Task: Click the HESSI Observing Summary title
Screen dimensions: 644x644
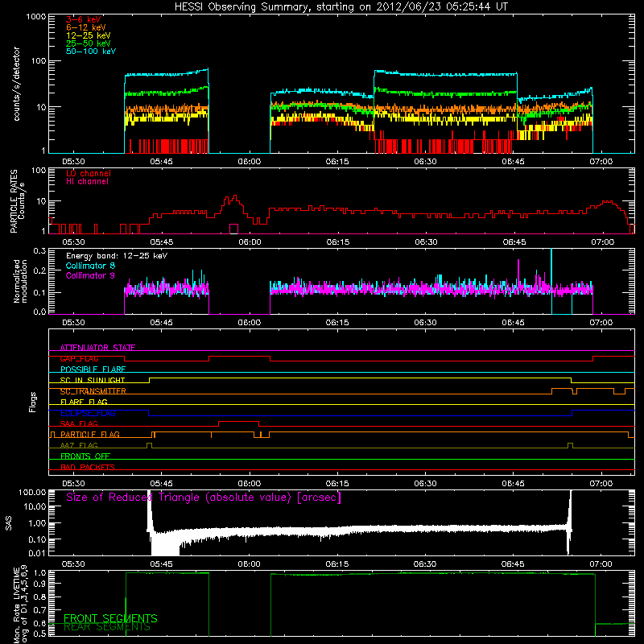Action: pos(341,7)
